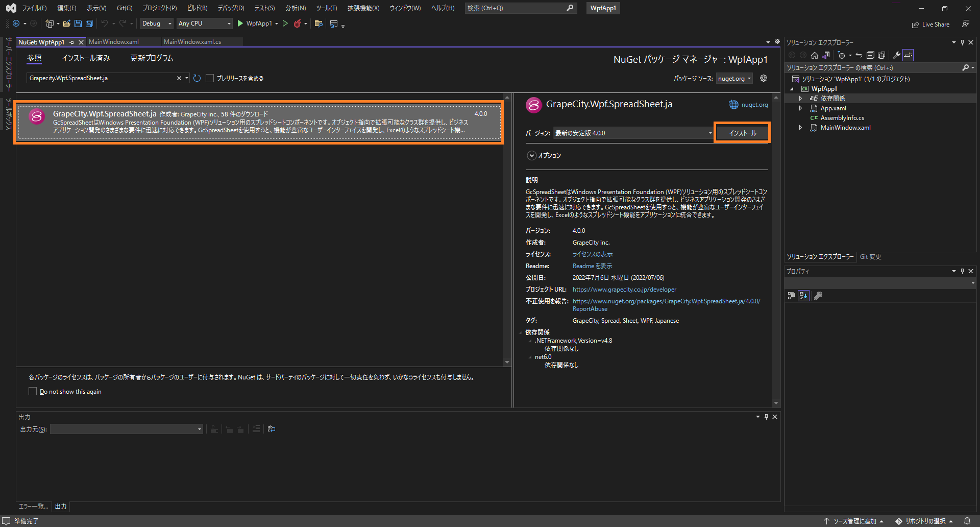
Task: Switch to the Git Changes tab
Action: (870, 257)
